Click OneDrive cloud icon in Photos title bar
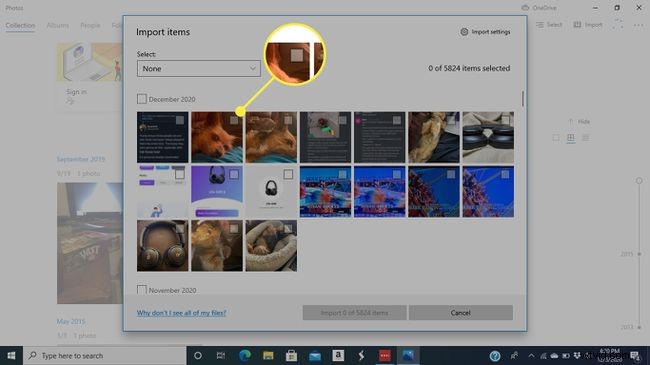The height and width of the screenshot is (365, 650). pyautogui.click(x=525, y=8)
